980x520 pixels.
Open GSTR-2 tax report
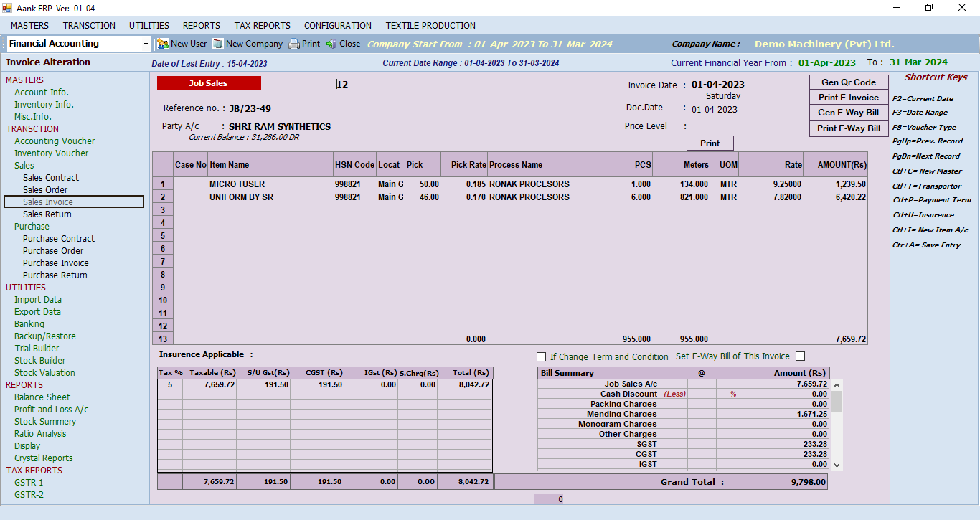[29, 495]
